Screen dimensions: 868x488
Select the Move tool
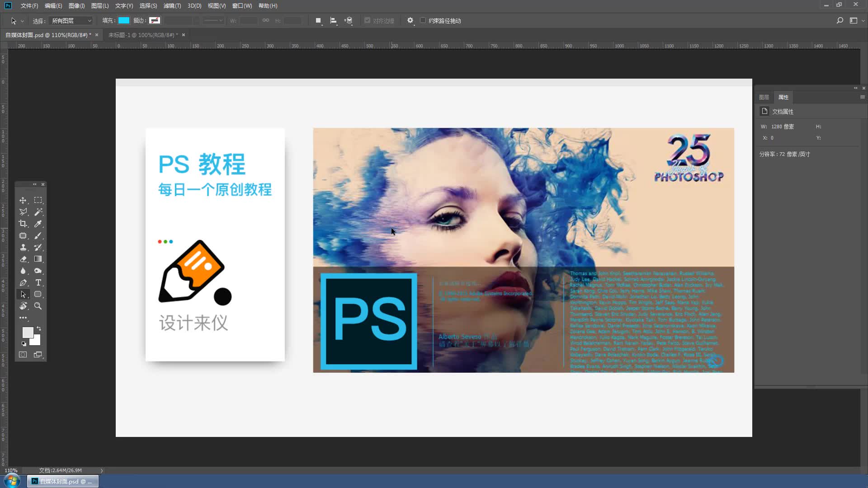[x=23, y=200]
